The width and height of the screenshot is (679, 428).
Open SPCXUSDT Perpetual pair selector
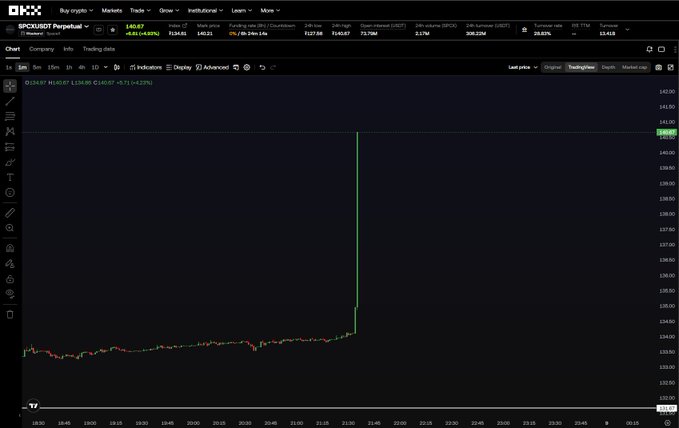53,26
